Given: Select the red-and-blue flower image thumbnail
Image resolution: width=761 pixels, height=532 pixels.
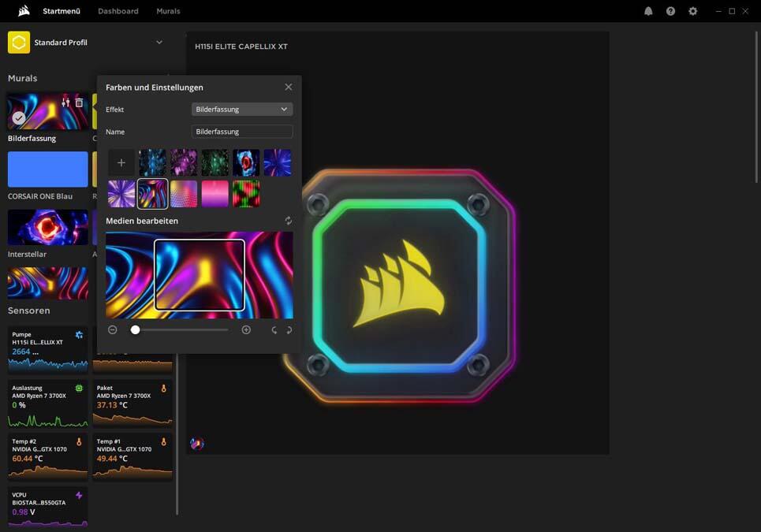Looking at the screenshot, I should (246, 162).
